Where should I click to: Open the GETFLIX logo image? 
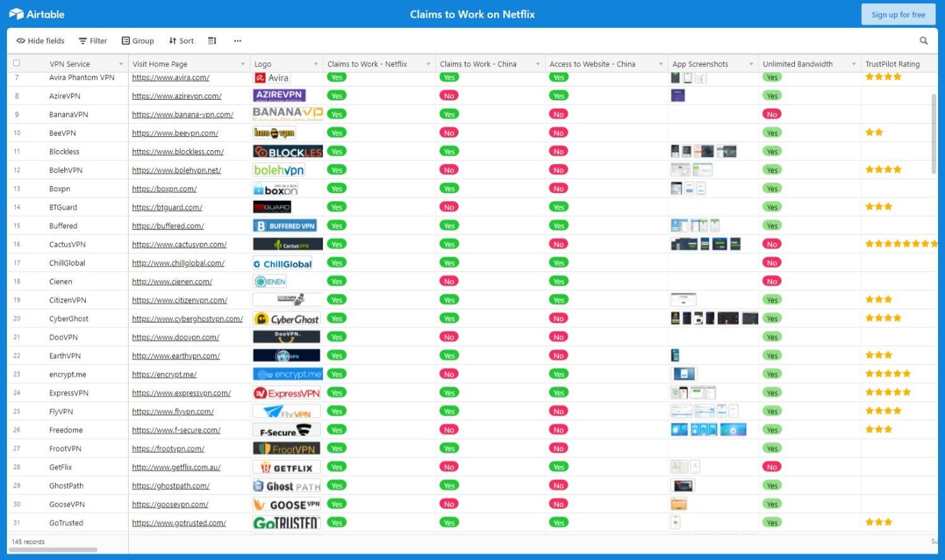pos(287,467)
